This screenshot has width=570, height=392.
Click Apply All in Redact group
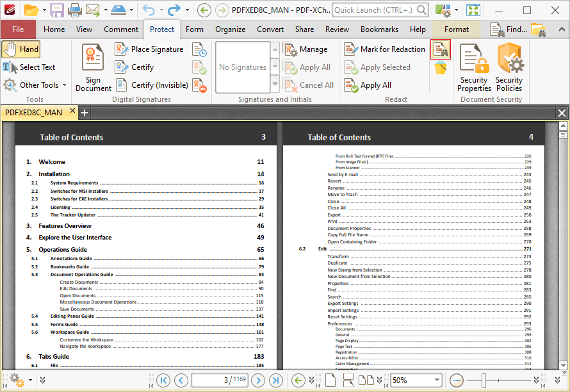click(x=368, y=85)
